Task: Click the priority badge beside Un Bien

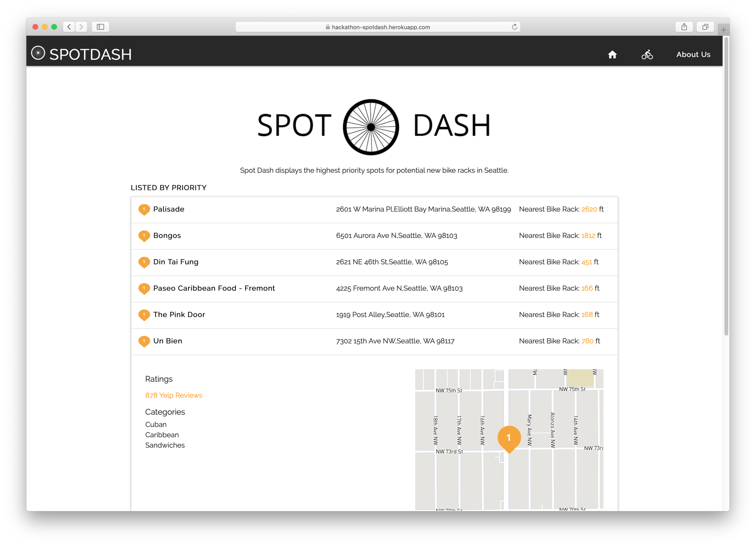Action: click(x=144, y=341)
